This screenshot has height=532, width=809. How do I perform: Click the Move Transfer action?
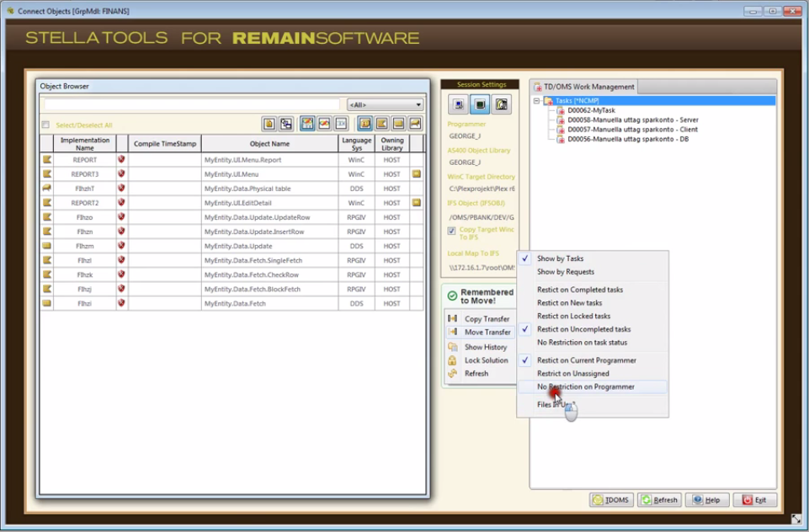(487, 332)
